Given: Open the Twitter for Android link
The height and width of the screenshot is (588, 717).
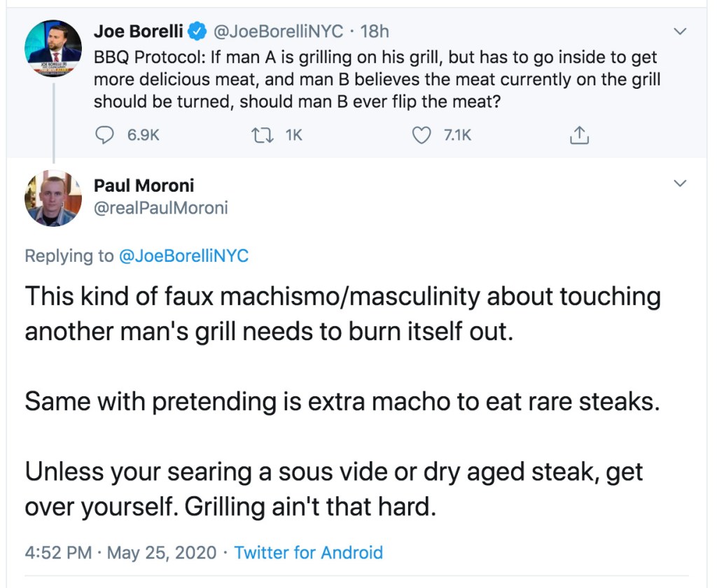Looking at the screenshot, I should click(x=308, y=552).
